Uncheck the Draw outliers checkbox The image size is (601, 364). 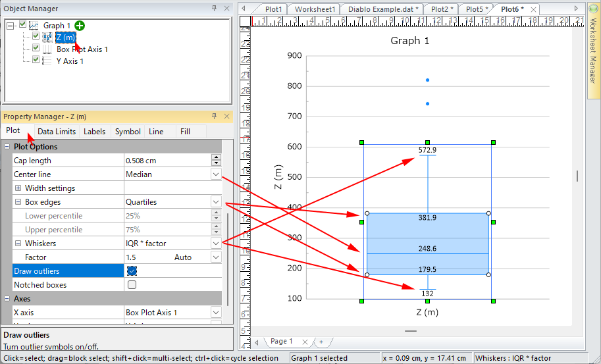pos(132,271)
